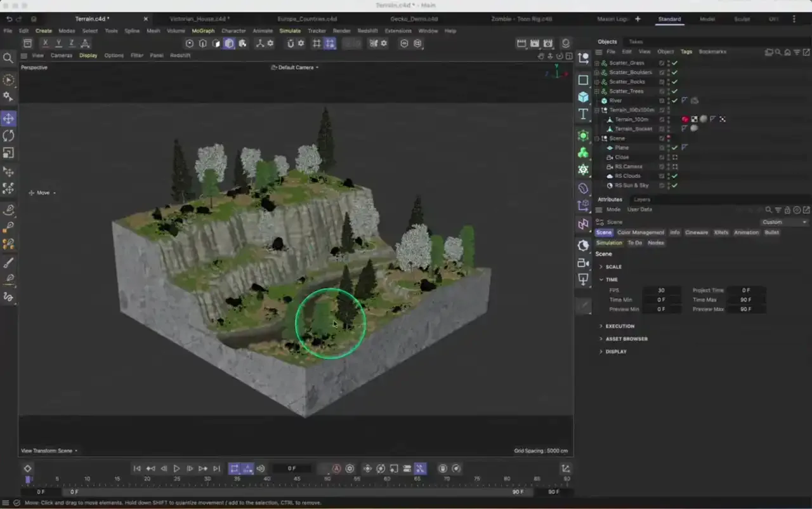Toggle Y axis lock in top toolbar
The image size is (812, 509).
click(58, 43)
